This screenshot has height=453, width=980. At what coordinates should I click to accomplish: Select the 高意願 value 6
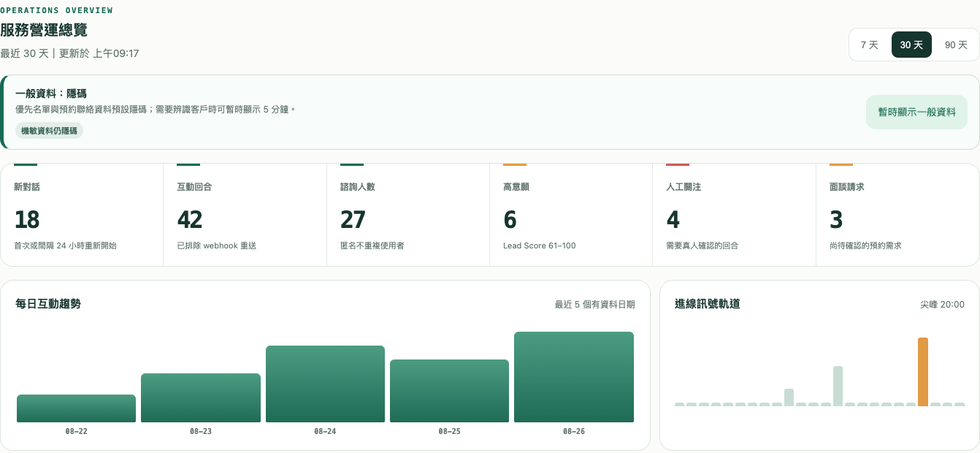[x=510, y=220]
